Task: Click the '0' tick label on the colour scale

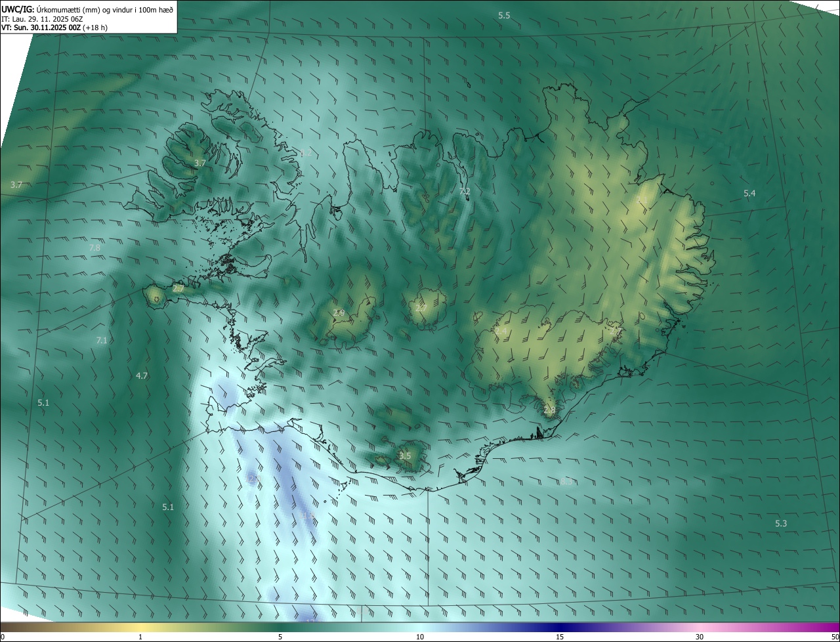Action: 3,637
